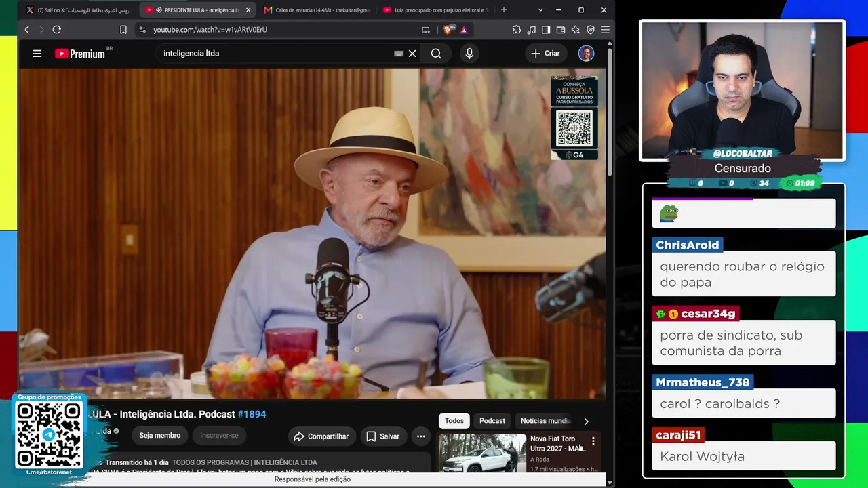
Task: Open the Nova Fiat Toro Ultra 2027 title
Action: point(557,444)
